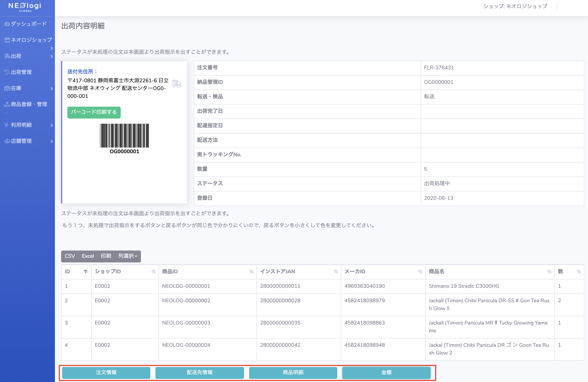The width and height of the screenshot is (588, 382).
Task: Open the 列選択 column dropdown
Action: coord(128,256)
